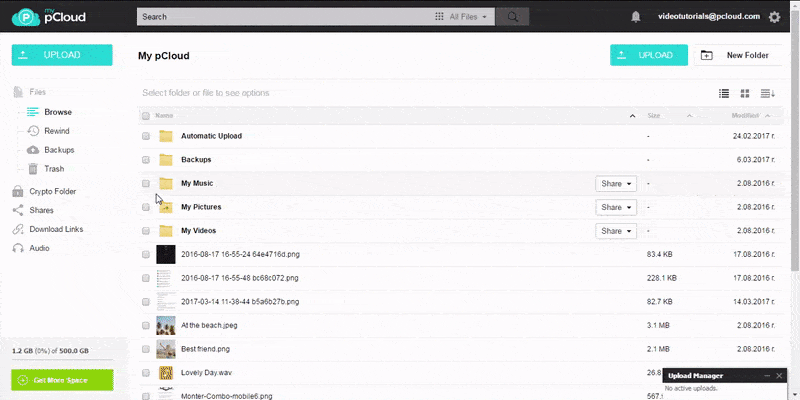Select Rewind in the sidebar
800x400 pixels.
tap(57, 131)
